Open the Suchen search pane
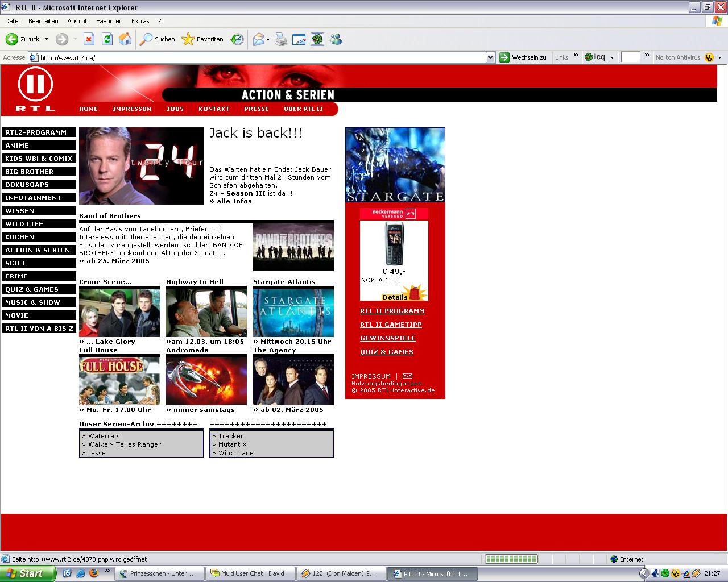 (x=158, y=39)
